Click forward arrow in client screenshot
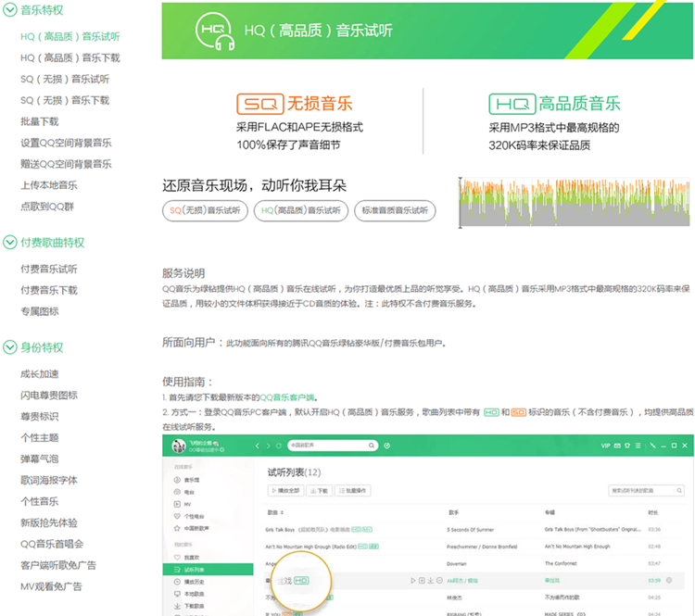 pos(268,446)
